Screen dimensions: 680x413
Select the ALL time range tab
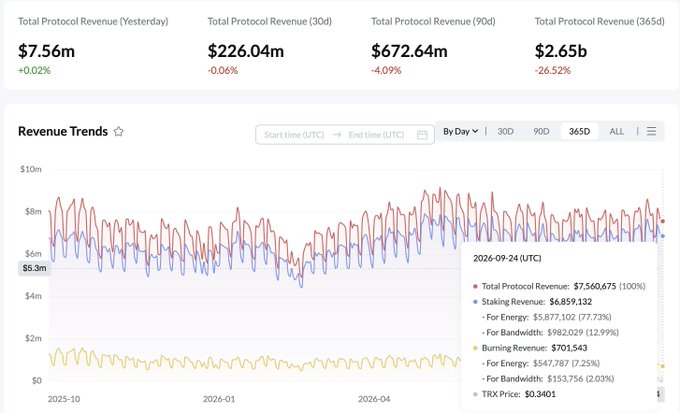616,131
